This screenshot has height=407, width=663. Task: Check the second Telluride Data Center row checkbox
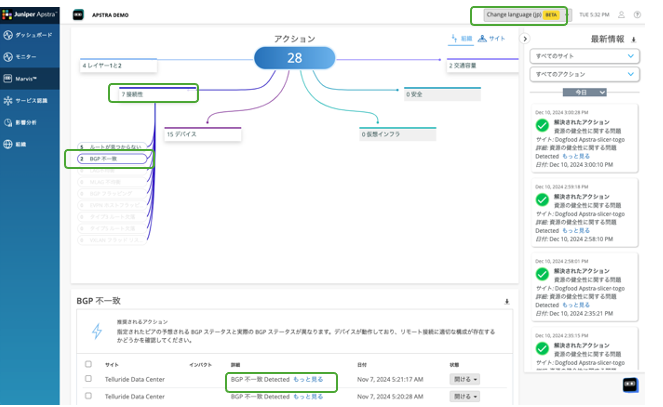coord(89,396)
